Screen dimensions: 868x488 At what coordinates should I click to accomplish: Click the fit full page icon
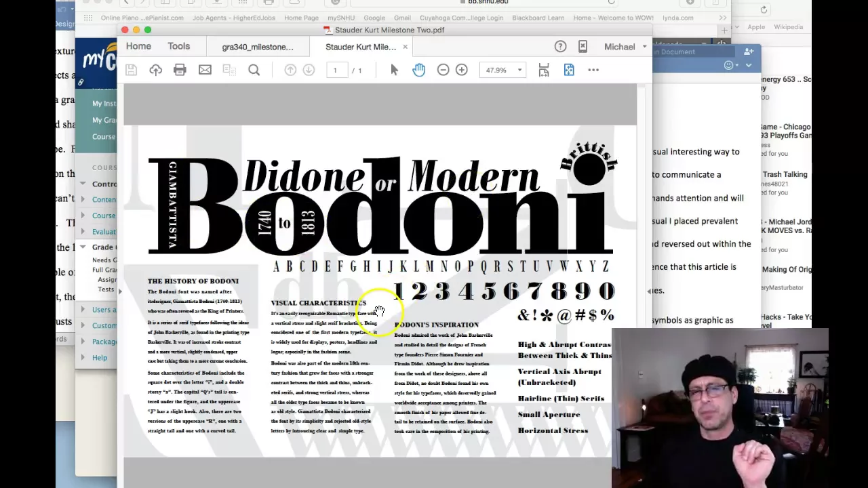pyautogui.click(x=569, y=70)
